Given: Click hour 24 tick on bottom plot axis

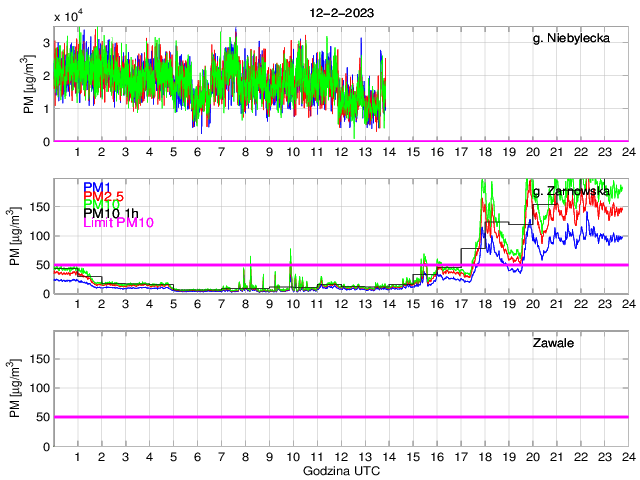Looking at the screenshot, I should (627, 457).
